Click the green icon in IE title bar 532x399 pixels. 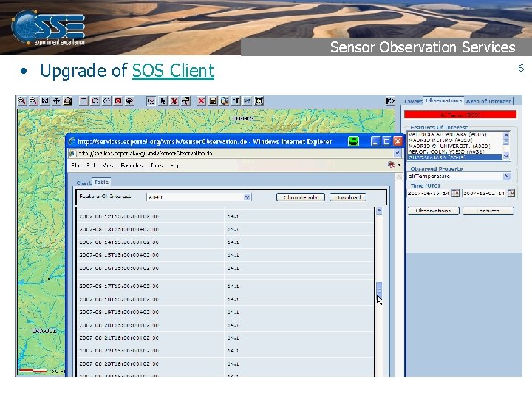tap(353, 141)
